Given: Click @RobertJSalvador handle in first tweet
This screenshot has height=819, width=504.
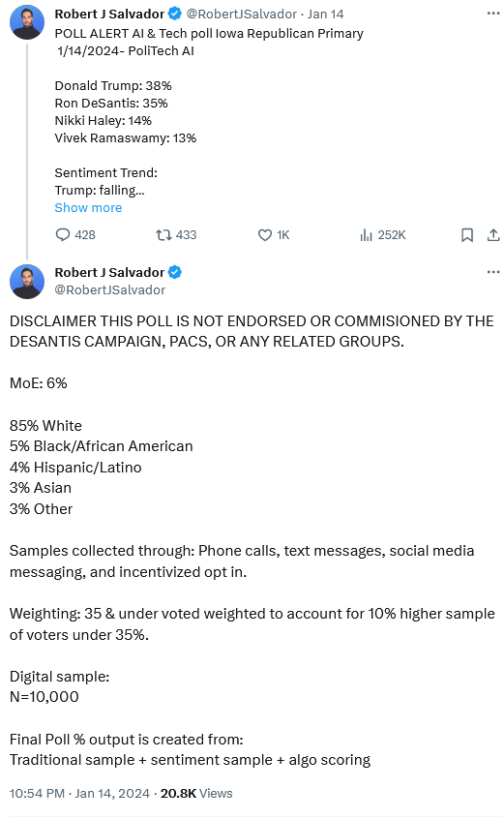Looking at the screenshot, I should (242, 15).
